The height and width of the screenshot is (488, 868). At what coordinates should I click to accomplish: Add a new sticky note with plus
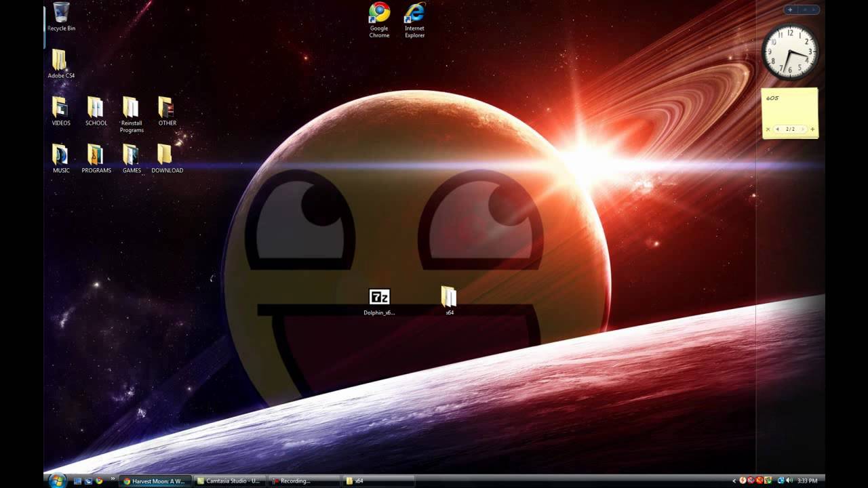[812, 129]
